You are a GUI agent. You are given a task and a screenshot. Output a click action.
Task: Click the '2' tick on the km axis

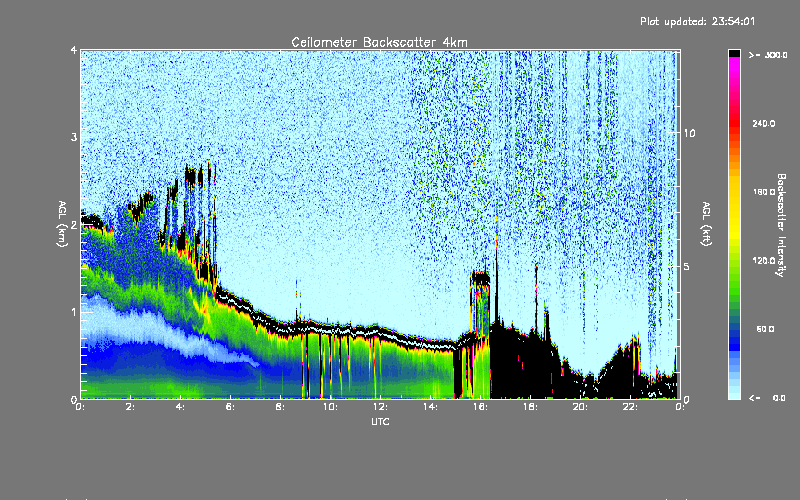74,225
